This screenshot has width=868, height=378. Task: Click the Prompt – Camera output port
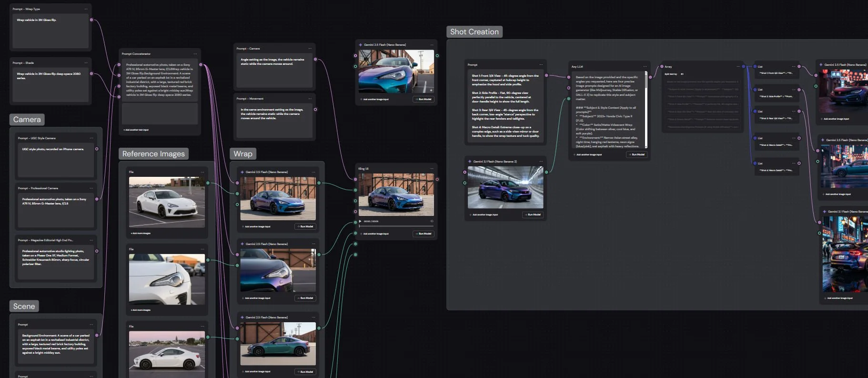[x=315, y=60]
